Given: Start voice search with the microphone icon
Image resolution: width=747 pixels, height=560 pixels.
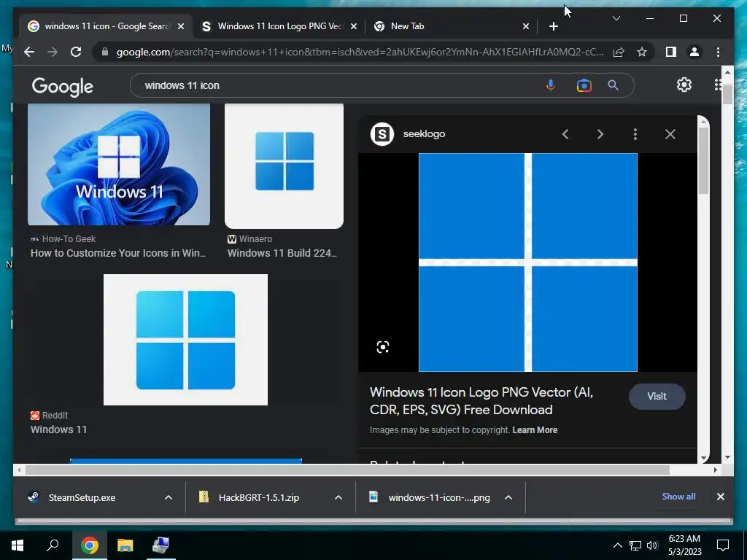Looking at the screenshot, I should (x=550, y=85).
